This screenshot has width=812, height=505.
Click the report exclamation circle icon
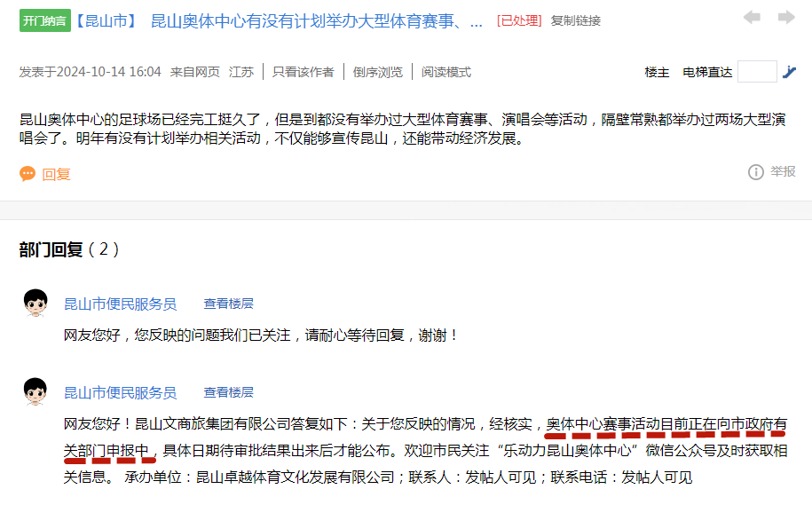click(x=756, y=172)
